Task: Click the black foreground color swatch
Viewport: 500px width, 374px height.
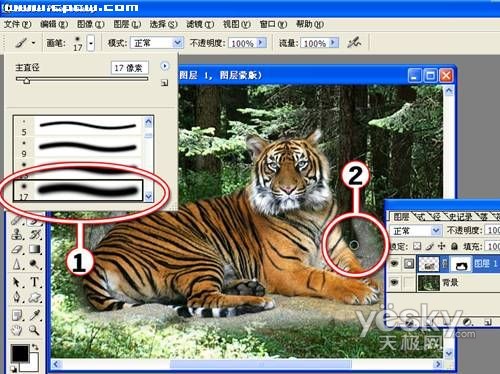Action: point(20,354)
